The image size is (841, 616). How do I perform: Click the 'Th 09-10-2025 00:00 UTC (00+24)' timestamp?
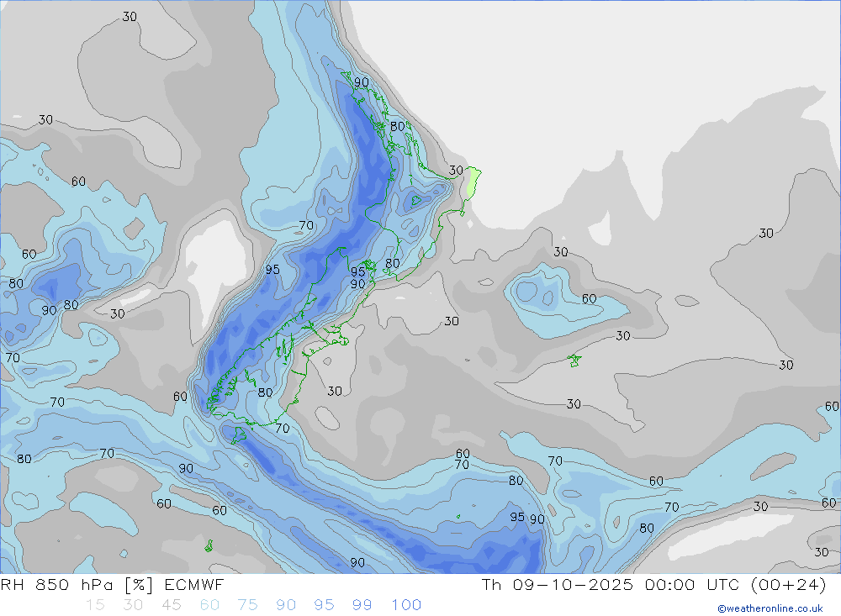653,585
